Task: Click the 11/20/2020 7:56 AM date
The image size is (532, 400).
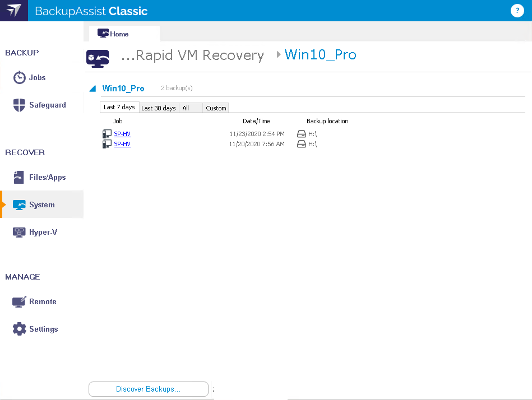Action: [x=257, y=144]
